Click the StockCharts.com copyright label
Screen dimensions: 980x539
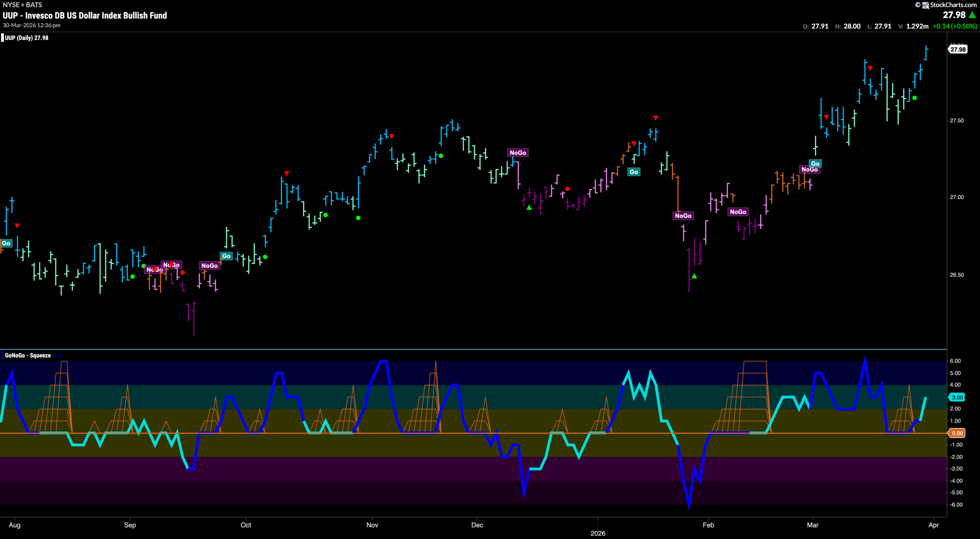coord(946,5)
